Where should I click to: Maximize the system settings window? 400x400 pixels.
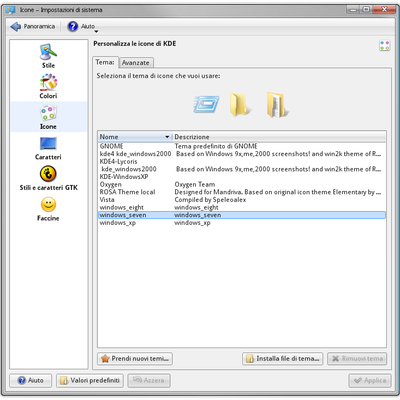click(366, 9)
